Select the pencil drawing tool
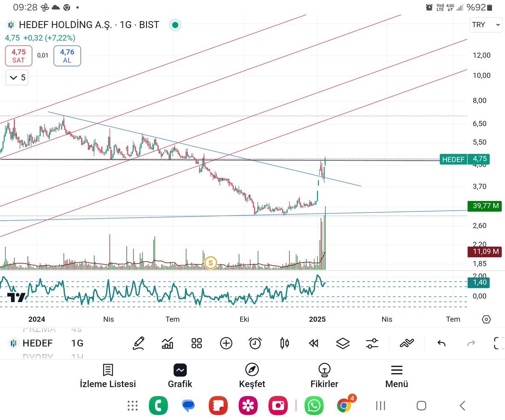Viewport: 505px width, 420px height. (x=138, y=343)
